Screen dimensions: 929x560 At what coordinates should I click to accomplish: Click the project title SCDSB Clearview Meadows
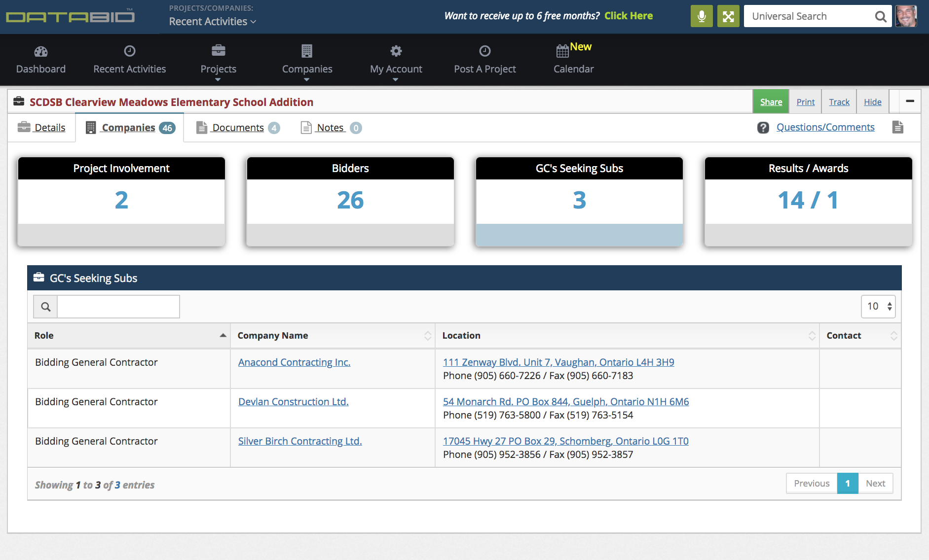(171, 102)
